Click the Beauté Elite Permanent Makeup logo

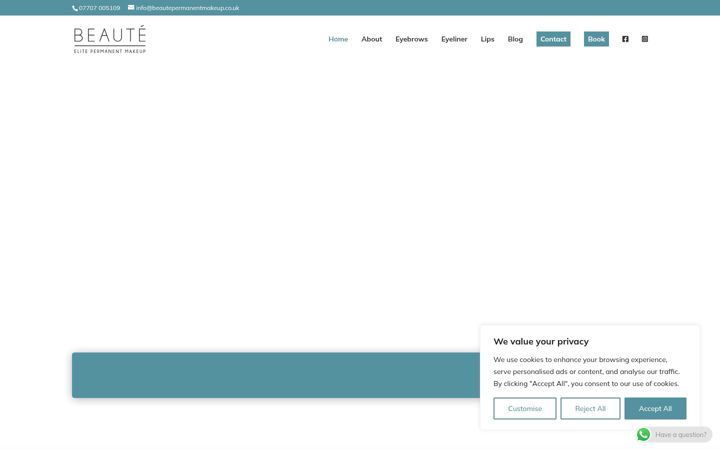pyautogui.click(x=110, y=39)
